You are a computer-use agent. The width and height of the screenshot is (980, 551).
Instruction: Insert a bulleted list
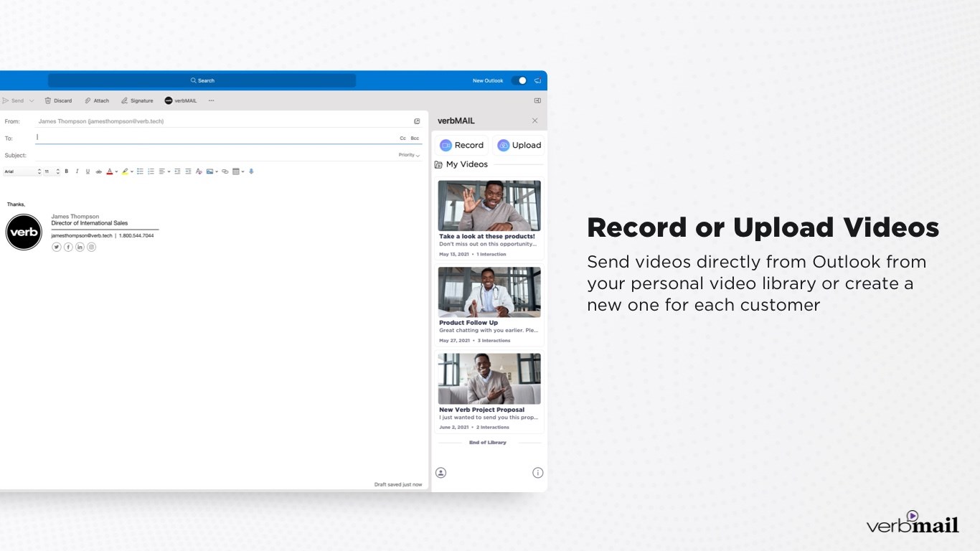pyautogui.click(x=140, y=171)
